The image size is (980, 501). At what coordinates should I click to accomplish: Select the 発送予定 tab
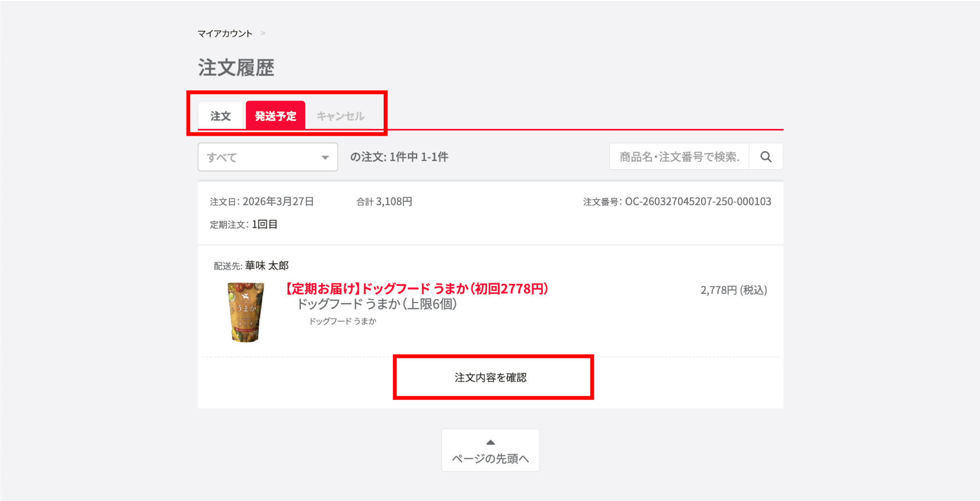(275, 116)
